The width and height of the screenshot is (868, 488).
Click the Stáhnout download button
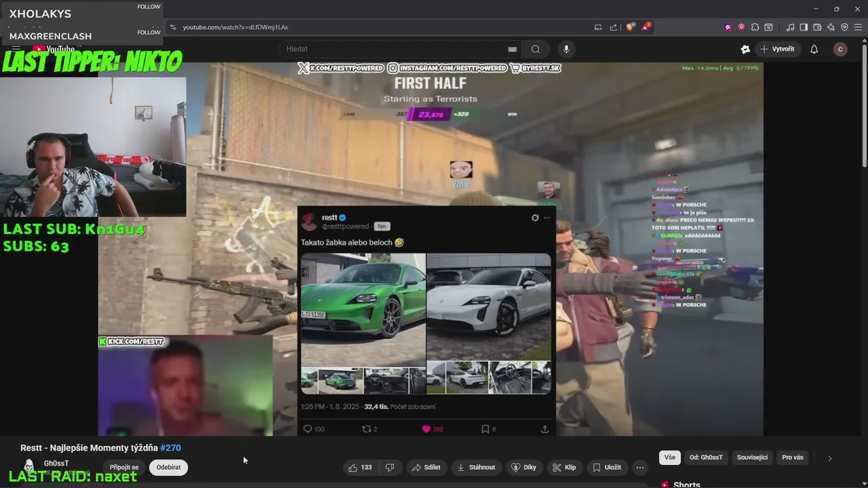coord(476,467)
